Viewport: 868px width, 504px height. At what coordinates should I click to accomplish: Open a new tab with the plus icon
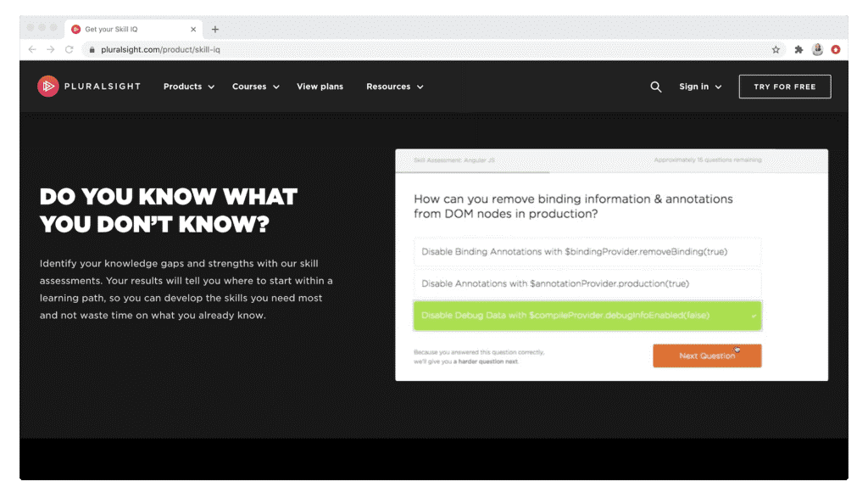pyautogui.click(x=215, y=30)
